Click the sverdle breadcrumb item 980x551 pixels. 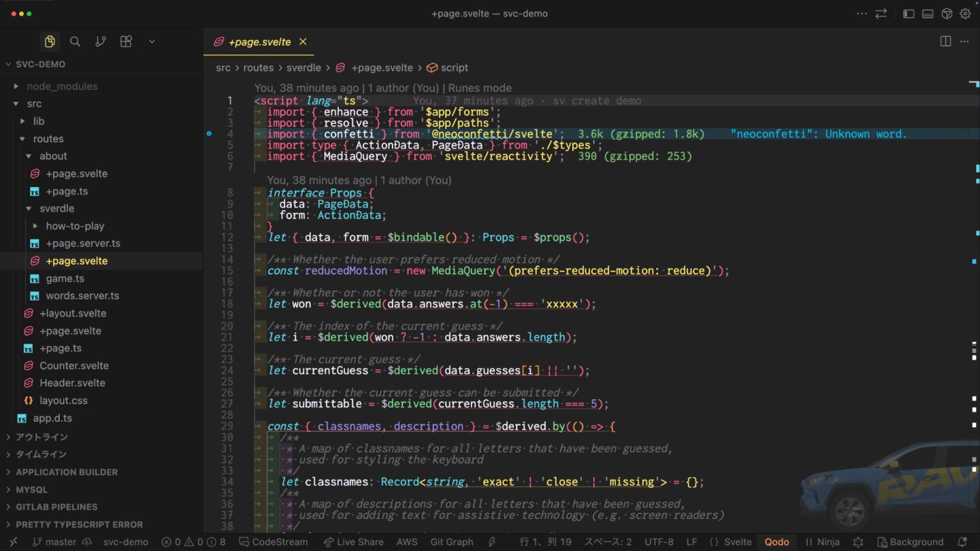click(303, 68)
